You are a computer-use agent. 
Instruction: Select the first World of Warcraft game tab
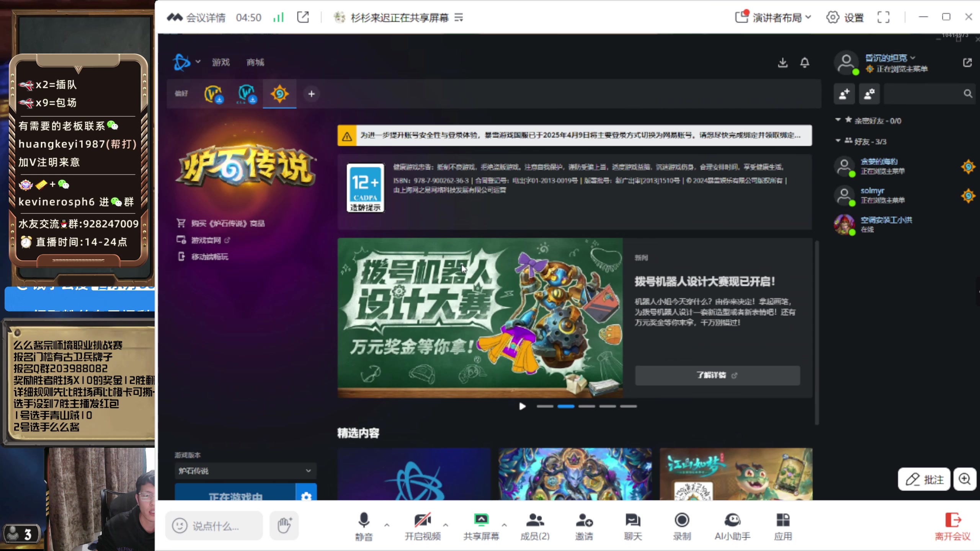(x=214, y=94)
